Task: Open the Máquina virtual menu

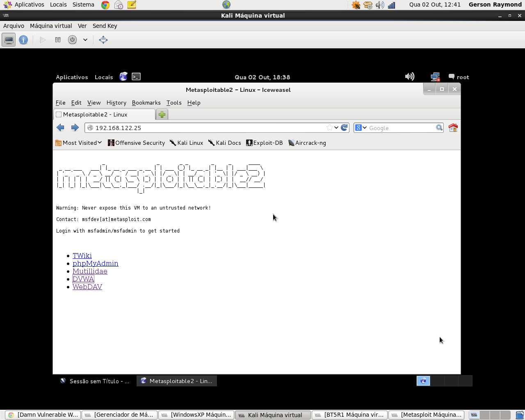Action: point(51,26)
